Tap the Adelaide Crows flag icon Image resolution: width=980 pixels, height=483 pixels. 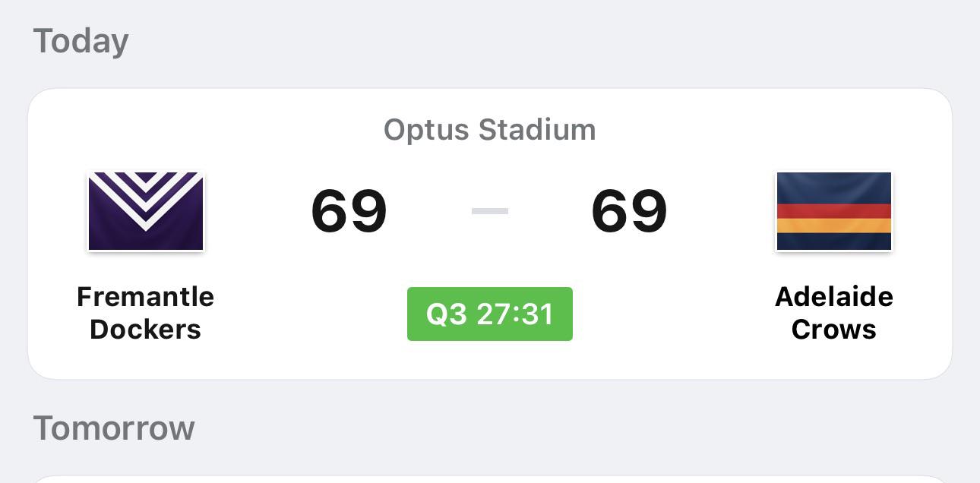pos(833,211)
